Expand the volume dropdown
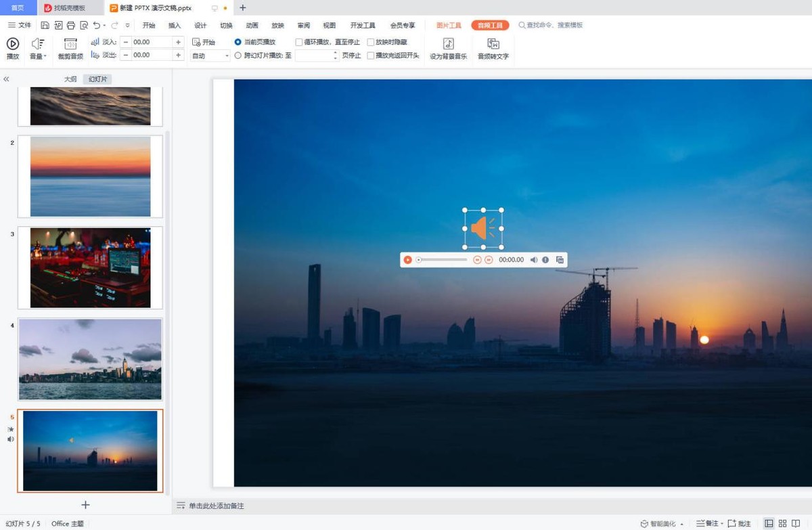 tap(38, 48)
